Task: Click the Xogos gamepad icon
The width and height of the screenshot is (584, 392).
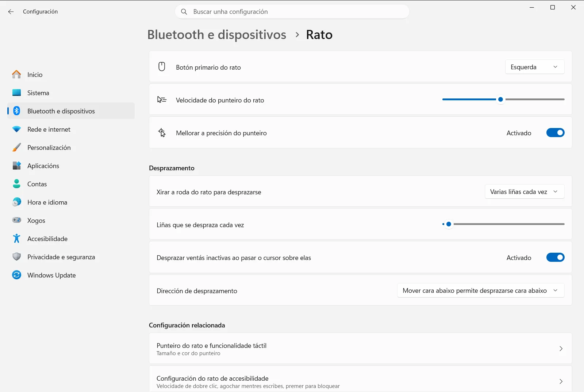Action: tap(16, 220)
